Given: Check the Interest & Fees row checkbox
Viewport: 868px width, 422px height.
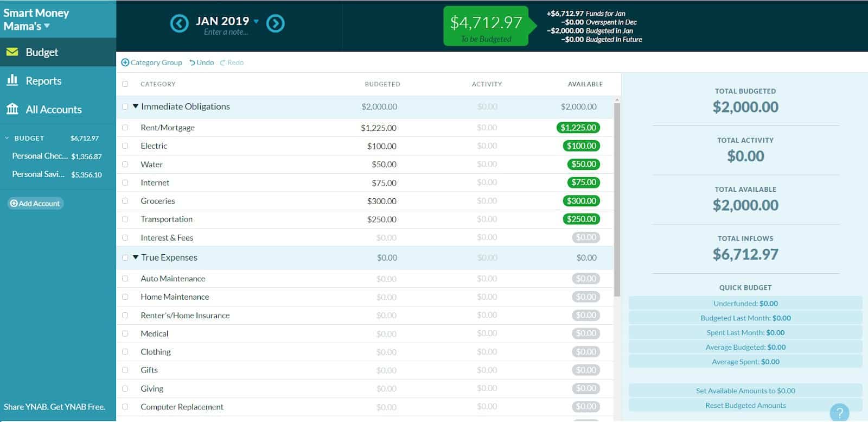Looking at the screenshot, I should [x=125, y=238].
